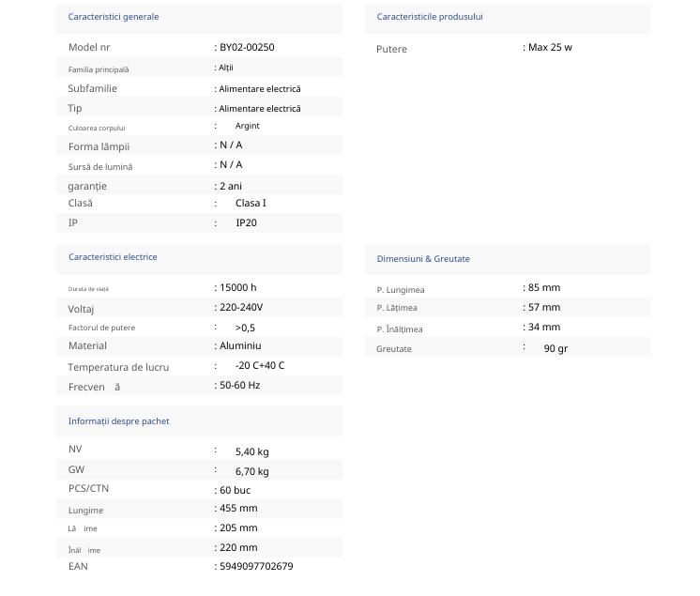Click the NV label
The width and height of the screenshot is (700, 596).
click(x=75, y=450)
